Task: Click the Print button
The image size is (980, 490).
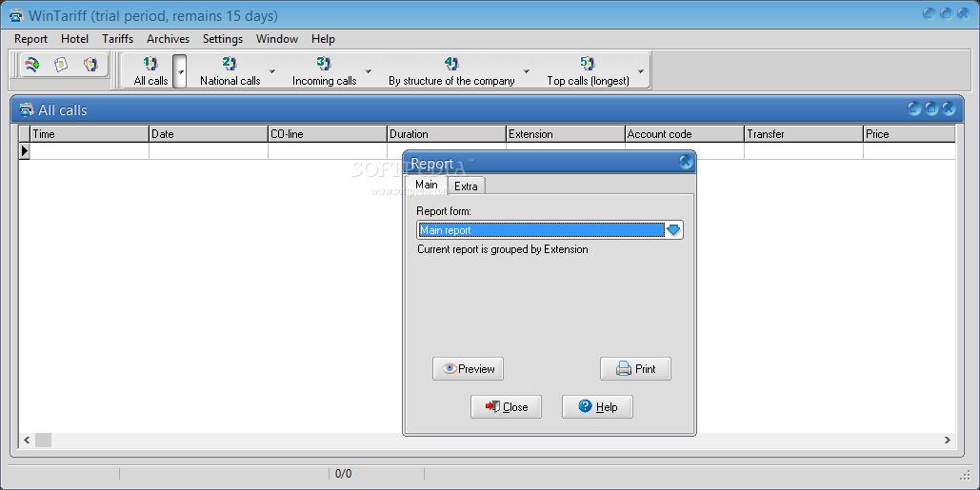Action: pyautogui.click(x=635, y=369)
